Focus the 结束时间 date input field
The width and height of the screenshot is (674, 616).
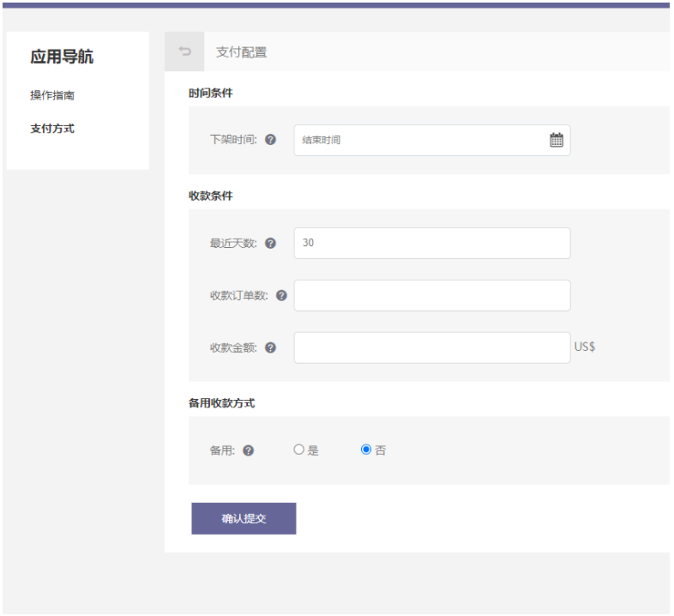(420, 140)
